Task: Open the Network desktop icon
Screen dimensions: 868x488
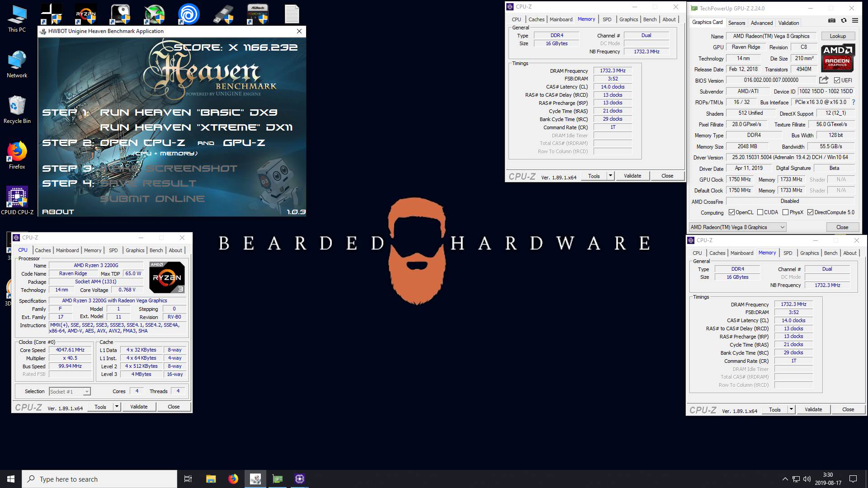Action: point(17,65)
